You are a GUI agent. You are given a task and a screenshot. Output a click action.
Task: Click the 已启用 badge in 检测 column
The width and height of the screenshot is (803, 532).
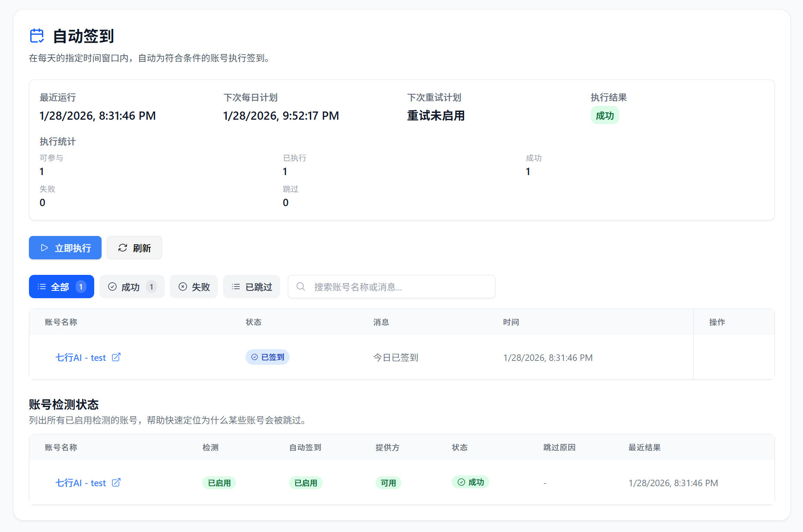[x=219, y=483]
